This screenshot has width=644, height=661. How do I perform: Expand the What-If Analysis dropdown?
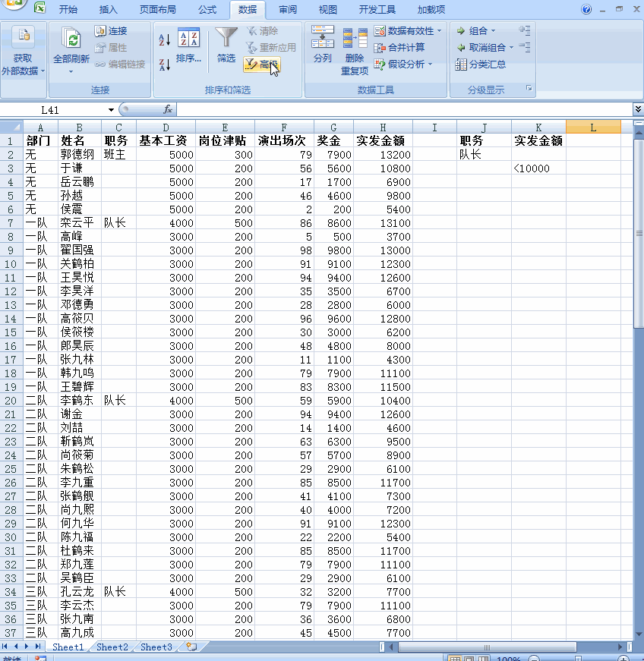click(x=430, y=64)
